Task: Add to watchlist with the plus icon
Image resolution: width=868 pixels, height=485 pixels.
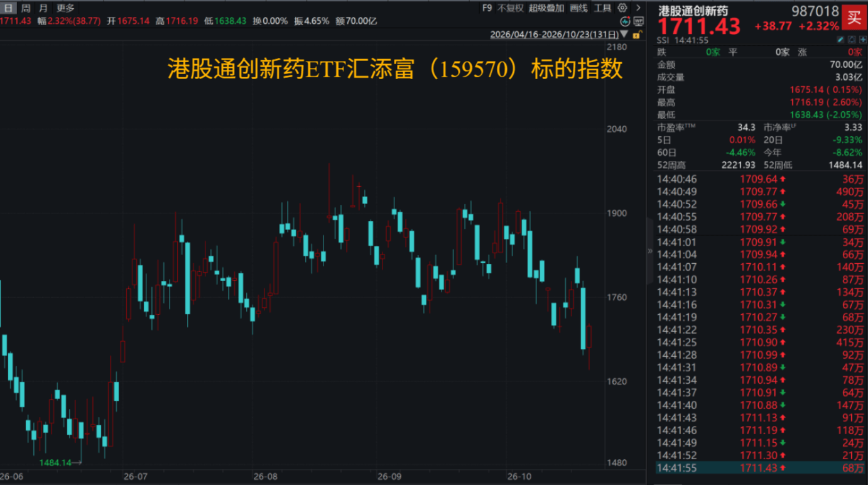Action: click(862, 40)
